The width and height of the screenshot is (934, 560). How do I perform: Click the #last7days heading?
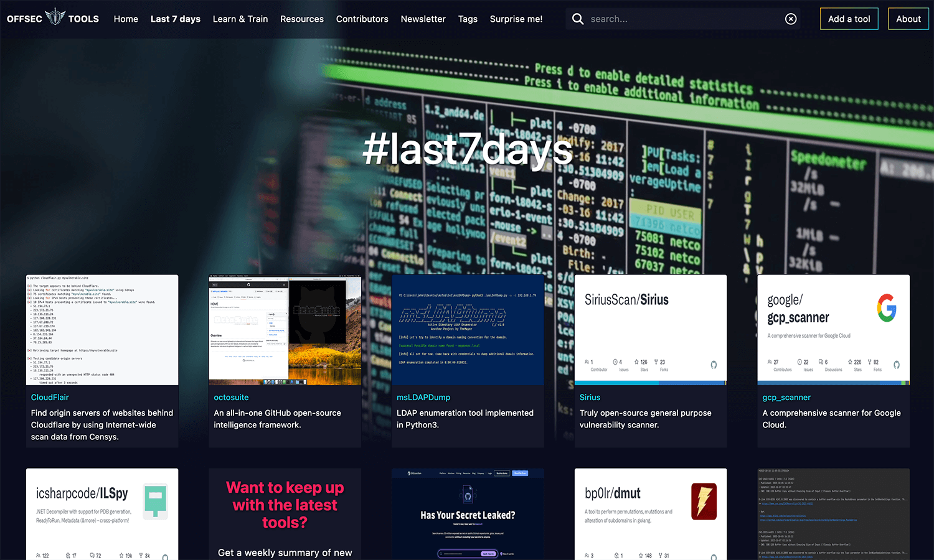point(468,149)
